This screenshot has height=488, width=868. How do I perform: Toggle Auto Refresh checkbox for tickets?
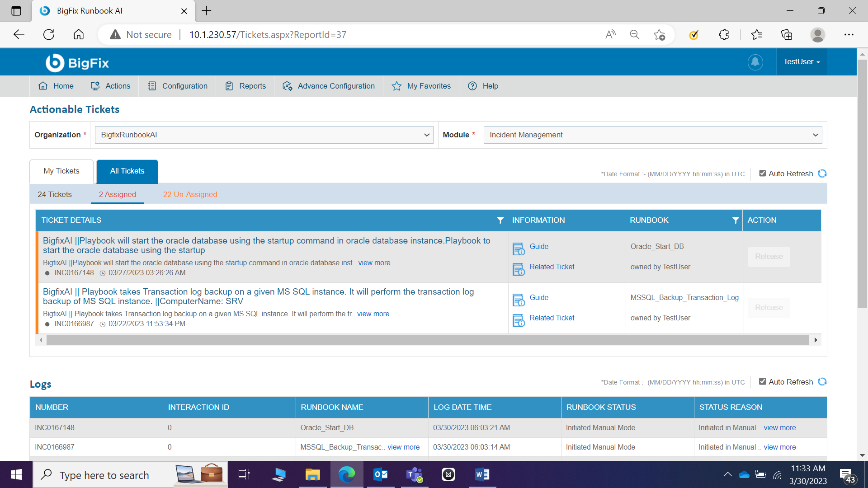(762, 174)
